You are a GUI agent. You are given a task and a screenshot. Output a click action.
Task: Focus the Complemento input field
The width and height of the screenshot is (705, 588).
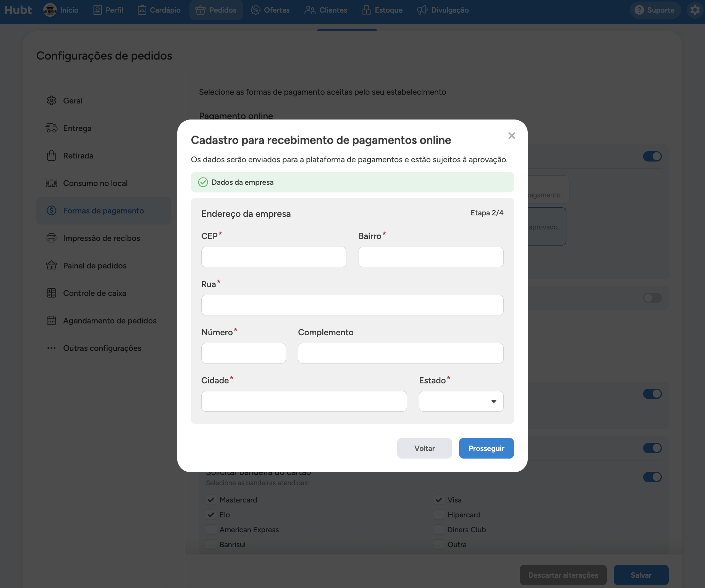click(x=401, y=353)
